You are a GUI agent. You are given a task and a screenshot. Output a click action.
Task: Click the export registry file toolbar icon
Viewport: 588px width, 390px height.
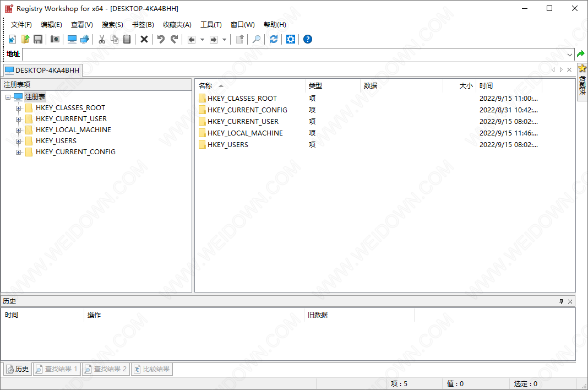point(25,39)
